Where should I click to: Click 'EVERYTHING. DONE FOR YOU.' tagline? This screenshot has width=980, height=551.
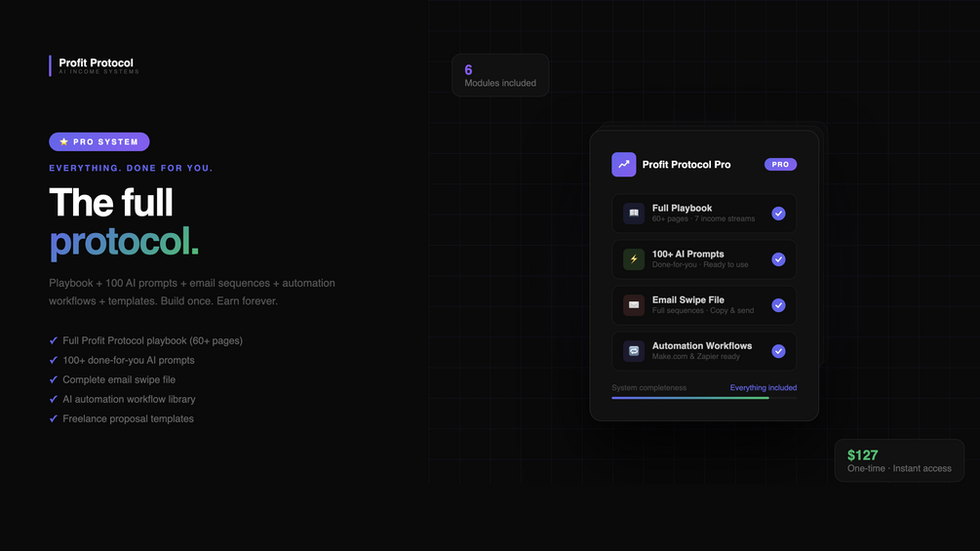[131, 168]
